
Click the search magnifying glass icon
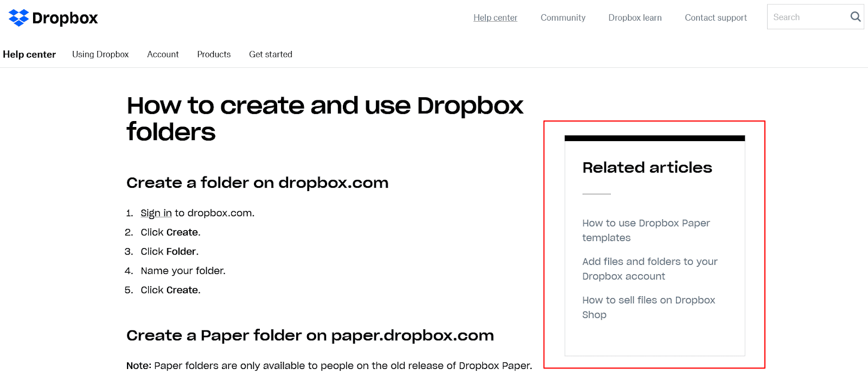(x=855, y=17)
